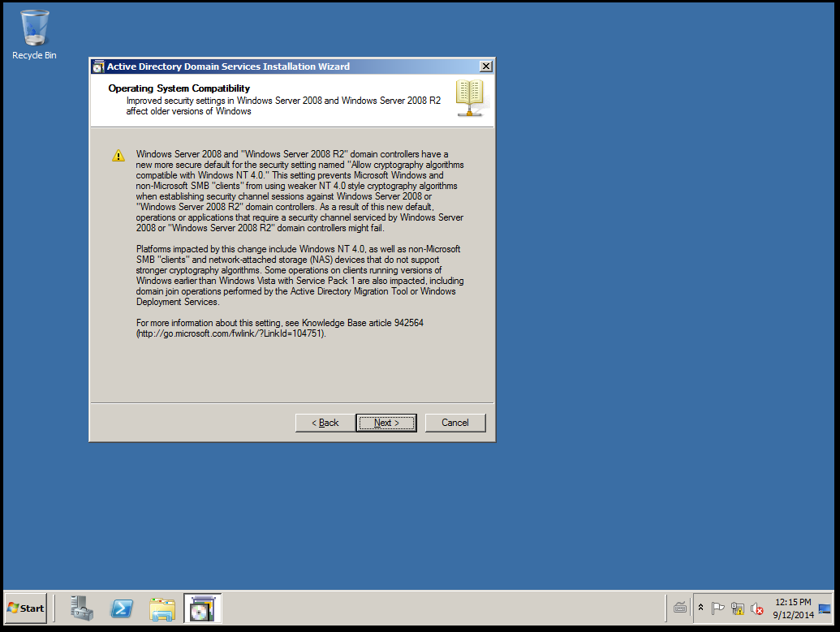Click the muted volume speaker icon

(756, 608)
